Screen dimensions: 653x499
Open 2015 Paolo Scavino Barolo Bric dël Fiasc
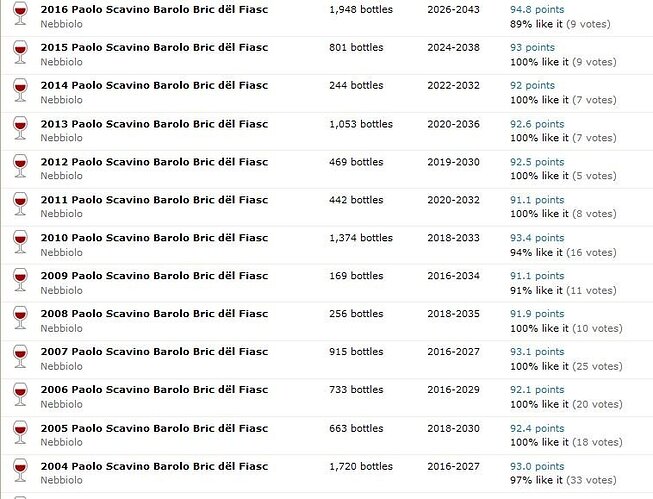(154, 47)
